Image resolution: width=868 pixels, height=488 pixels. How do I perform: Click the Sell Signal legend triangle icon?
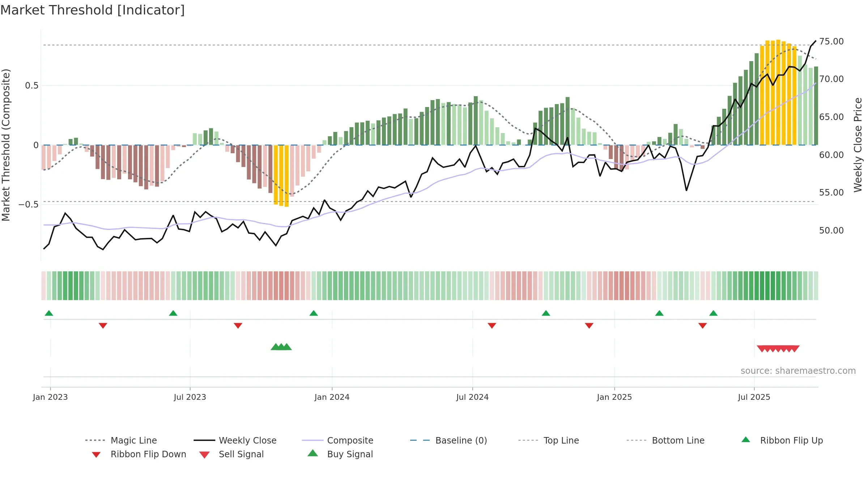pos(204,455)
